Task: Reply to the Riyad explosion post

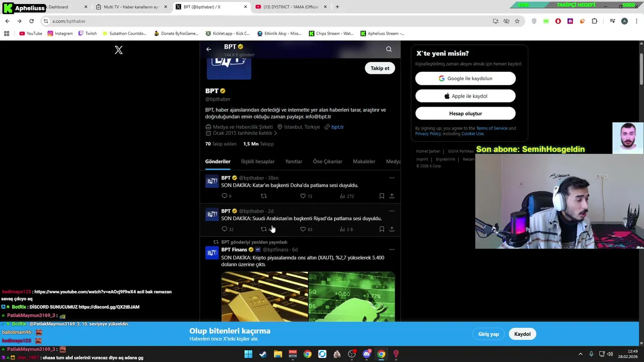Action: [x=224, y=229]
